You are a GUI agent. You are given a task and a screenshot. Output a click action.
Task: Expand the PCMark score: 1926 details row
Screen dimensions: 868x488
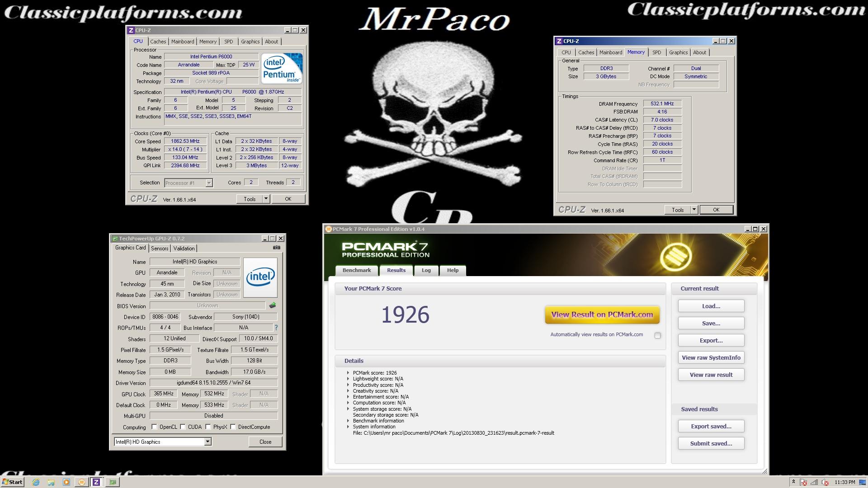pyautogui.click(x=348, y=373)
